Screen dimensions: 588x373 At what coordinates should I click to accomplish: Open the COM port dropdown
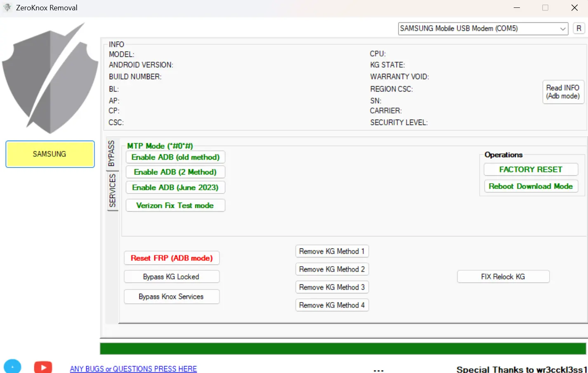point(483,28)
